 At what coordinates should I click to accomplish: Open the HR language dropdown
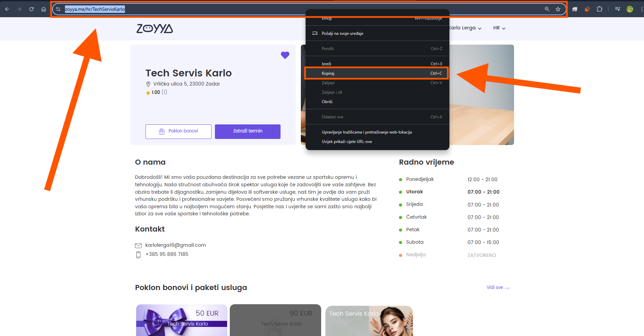click(499, 28)
